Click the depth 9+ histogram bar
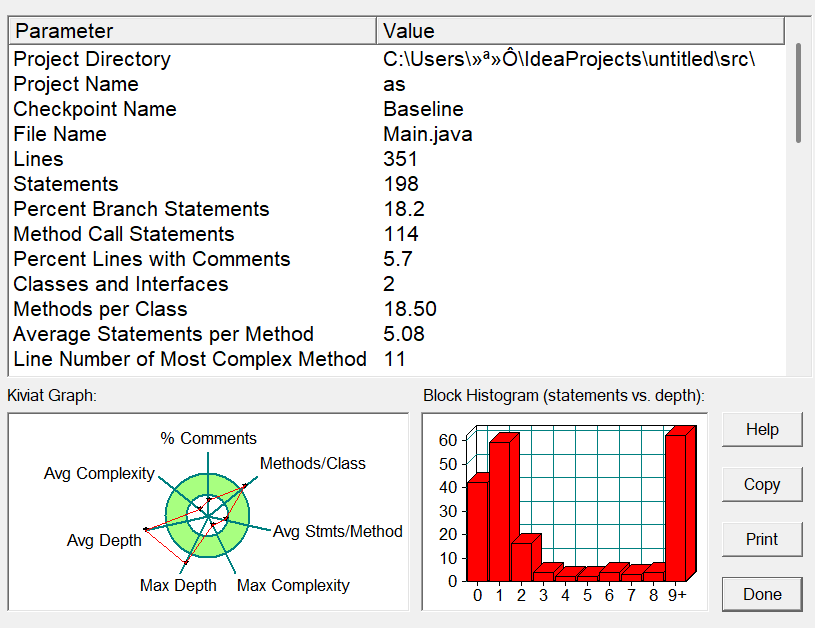 pyautogui.click(x=676, y=508)
